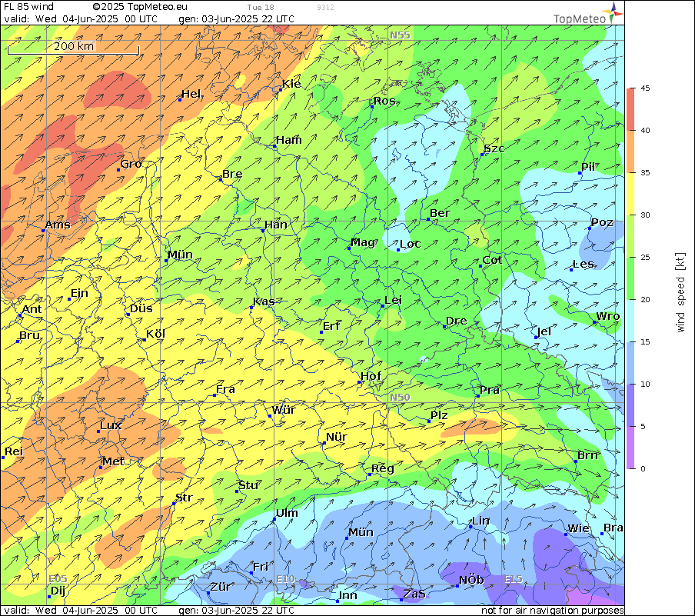
Task: Click the ©2025 TopMeteo.eu copyright text
Action: pyautogui.click(x=140, y=7)
